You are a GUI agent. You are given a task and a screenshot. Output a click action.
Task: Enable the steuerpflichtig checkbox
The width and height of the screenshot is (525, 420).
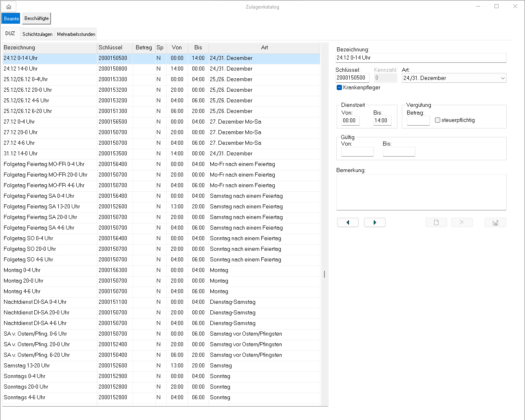pos(437,120)
